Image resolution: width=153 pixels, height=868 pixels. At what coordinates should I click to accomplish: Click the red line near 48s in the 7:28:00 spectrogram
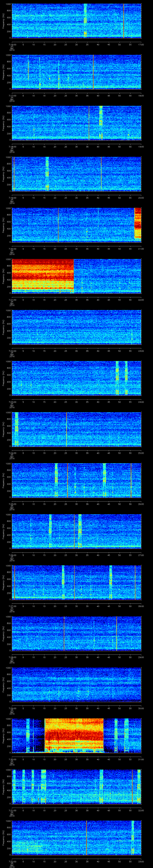point(116,633)
